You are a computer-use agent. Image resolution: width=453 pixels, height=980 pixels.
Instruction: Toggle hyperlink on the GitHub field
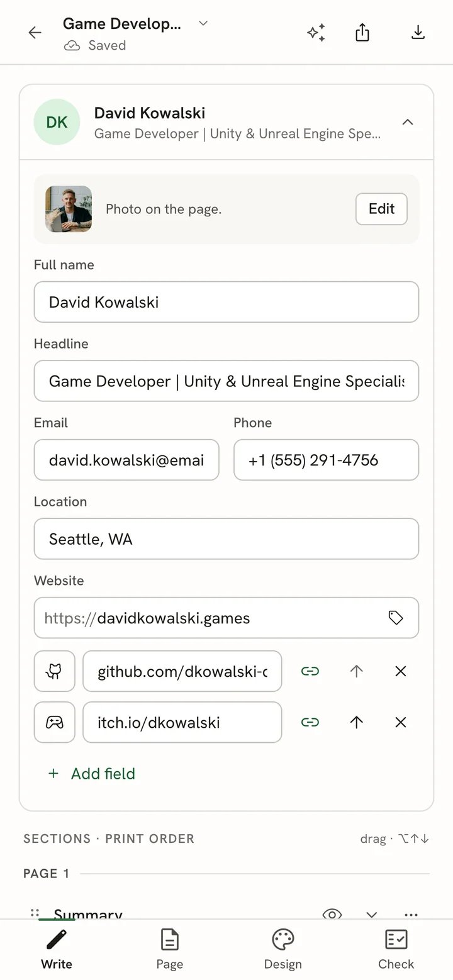click(x=310, y=671)
